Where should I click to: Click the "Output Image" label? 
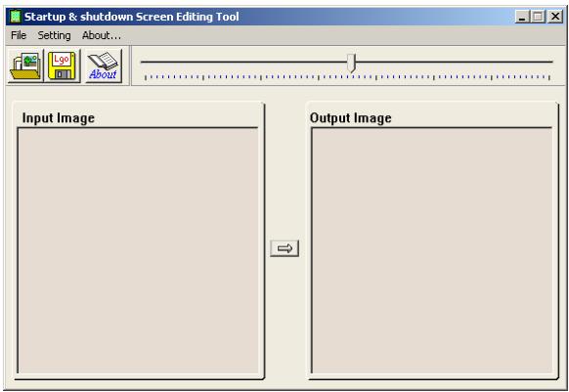coord(351,118)
